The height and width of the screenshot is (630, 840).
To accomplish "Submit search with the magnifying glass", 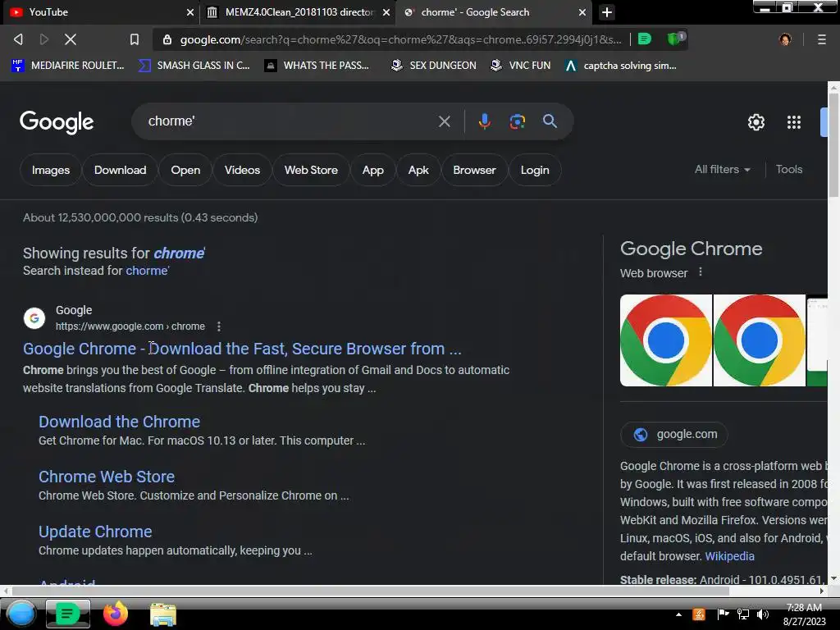I will [550, 121].
